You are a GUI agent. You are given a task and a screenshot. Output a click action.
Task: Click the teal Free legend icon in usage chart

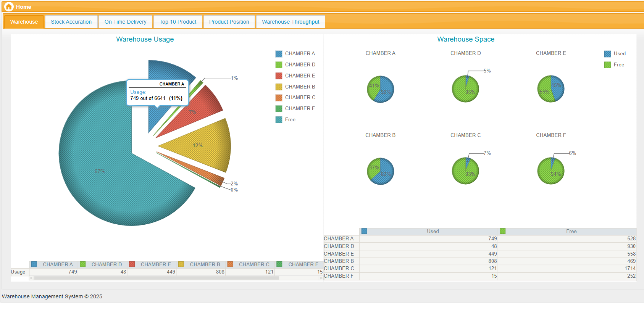coord(279,120)
